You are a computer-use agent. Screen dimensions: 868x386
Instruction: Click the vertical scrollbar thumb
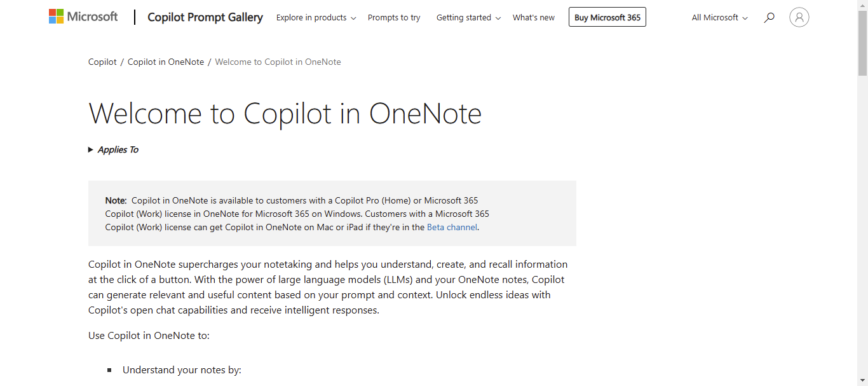point(862,41)
